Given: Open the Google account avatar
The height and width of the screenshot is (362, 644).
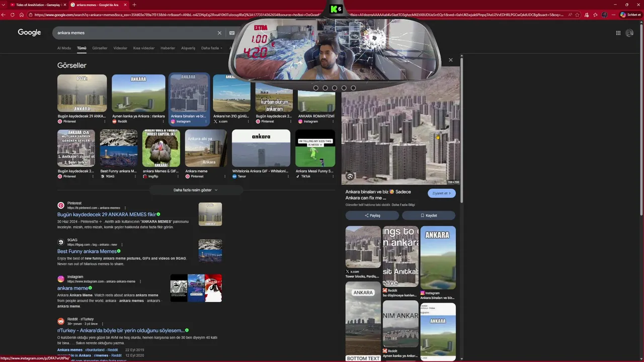Looking at the screenshot, I should [629, 33].
